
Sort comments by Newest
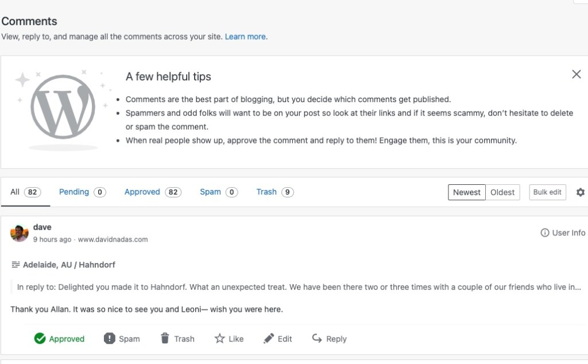[x=466, y=192]
